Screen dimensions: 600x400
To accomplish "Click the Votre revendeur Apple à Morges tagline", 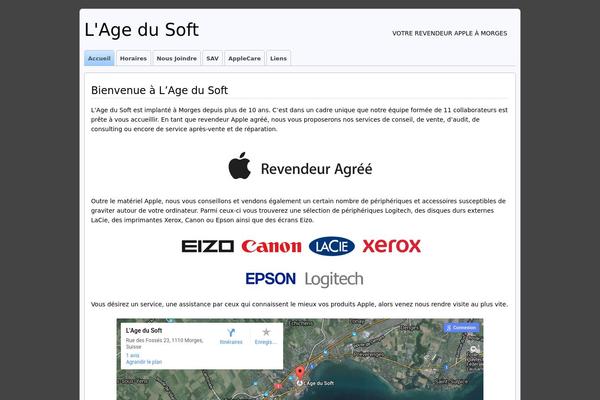I will pyautogui.click(x=450, y=33).
